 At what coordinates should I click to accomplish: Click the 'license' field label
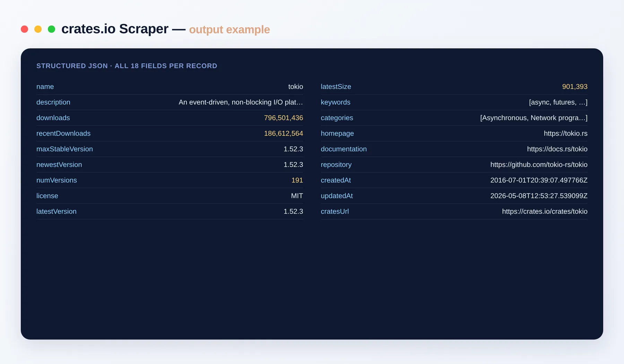click(x=47, y=196)
